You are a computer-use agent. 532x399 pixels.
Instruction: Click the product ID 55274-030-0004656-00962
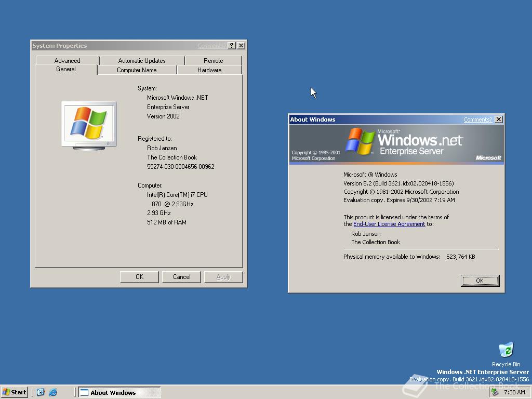(x=180, y=167)
